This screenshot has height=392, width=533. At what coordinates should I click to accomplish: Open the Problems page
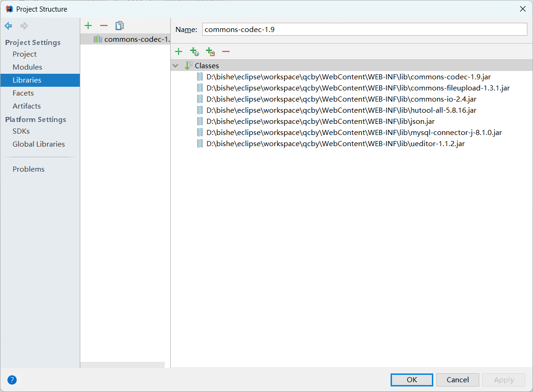click(x=28, y=169)
